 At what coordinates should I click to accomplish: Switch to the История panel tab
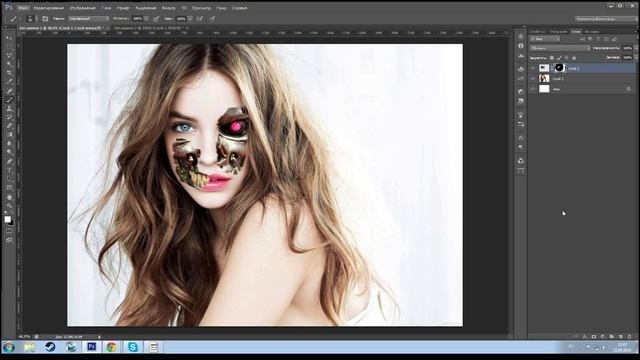click(592, 31)
